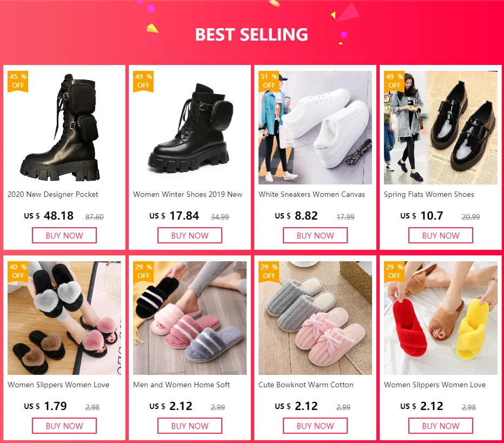Open the striped fuzzy slippers image
This screenshot has width=504, height=443.
click(x=190, y=318)
